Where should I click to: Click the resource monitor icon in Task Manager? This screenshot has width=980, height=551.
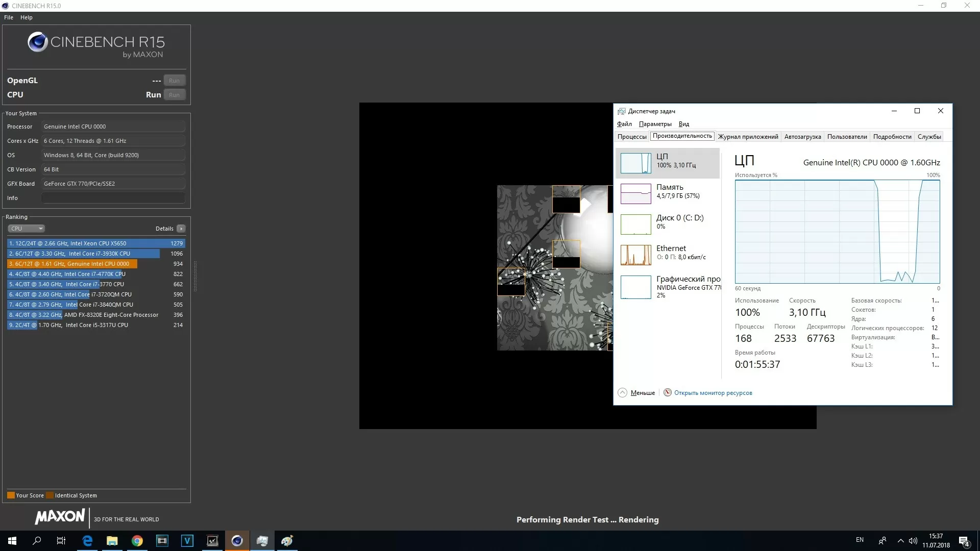(x=667, y=392)
